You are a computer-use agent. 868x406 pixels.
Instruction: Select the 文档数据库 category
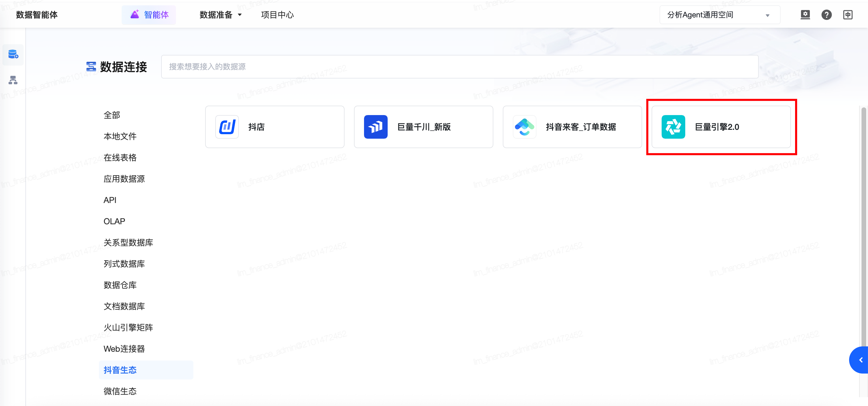pyautogui.click(x=124, y=306)
